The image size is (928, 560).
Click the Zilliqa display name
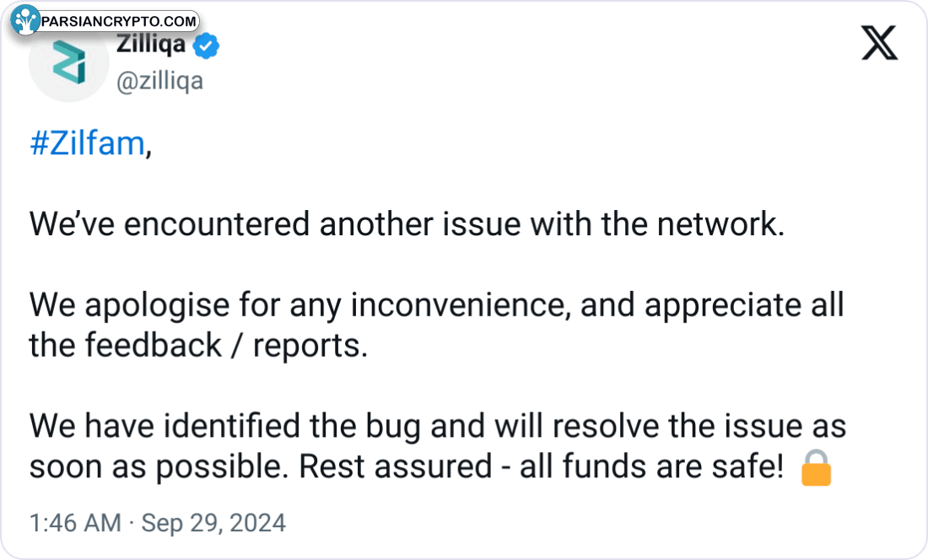151,44
